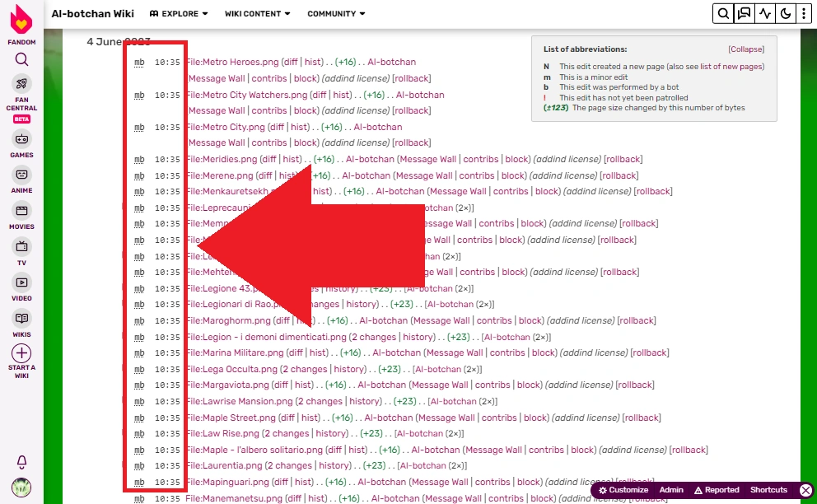Expand the Community menu
Viewport: 817px width, 504px height.
(x=336, y=13)
